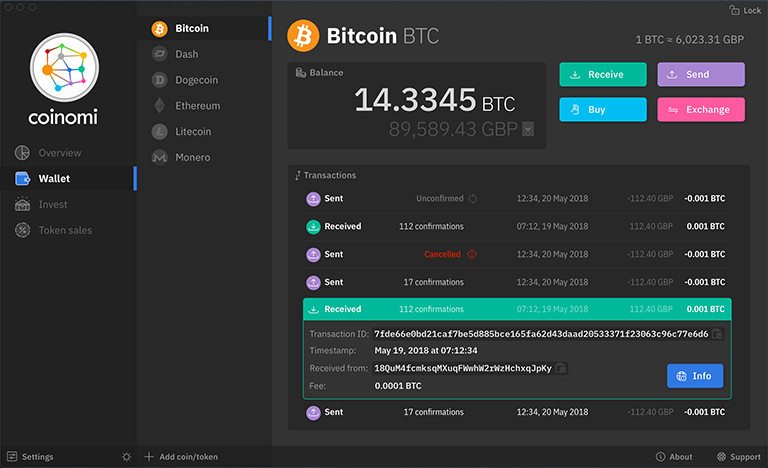This screenshot has height=468, width=768.
Task: Click the Balance panel icon
Action: click(300, 73)
